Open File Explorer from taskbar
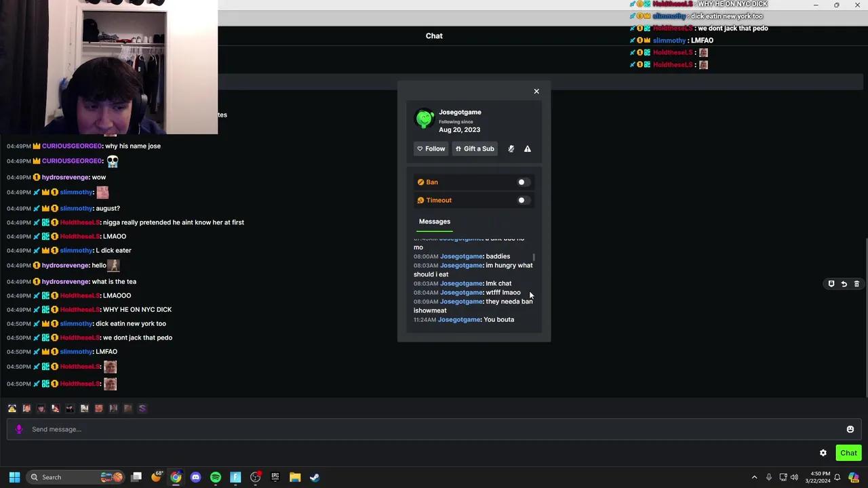The image size is (868, 488). (x=295, y=477)
